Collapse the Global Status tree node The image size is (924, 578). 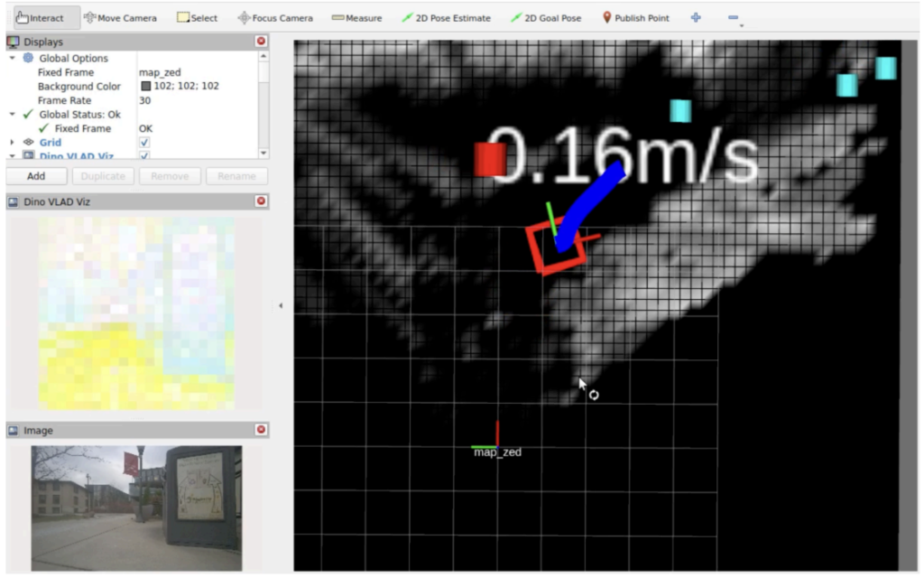tap(12, 114)
